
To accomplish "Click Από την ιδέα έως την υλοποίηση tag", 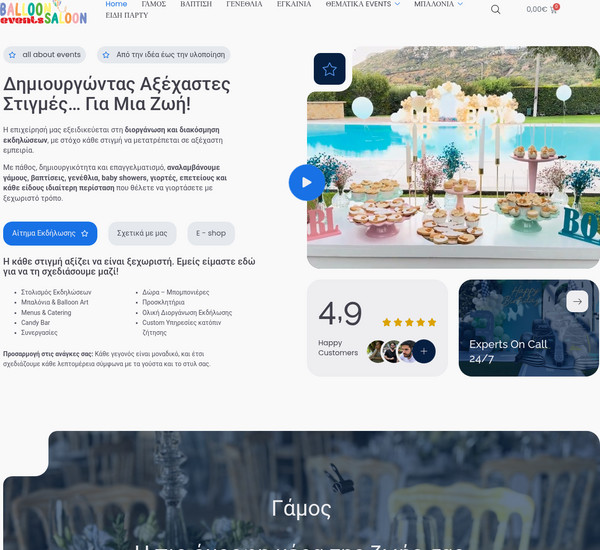I will tap(164, 55).
